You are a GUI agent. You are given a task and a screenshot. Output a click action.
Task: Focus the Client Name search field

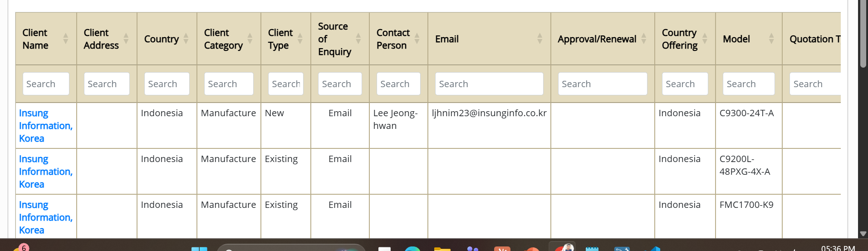46,84
